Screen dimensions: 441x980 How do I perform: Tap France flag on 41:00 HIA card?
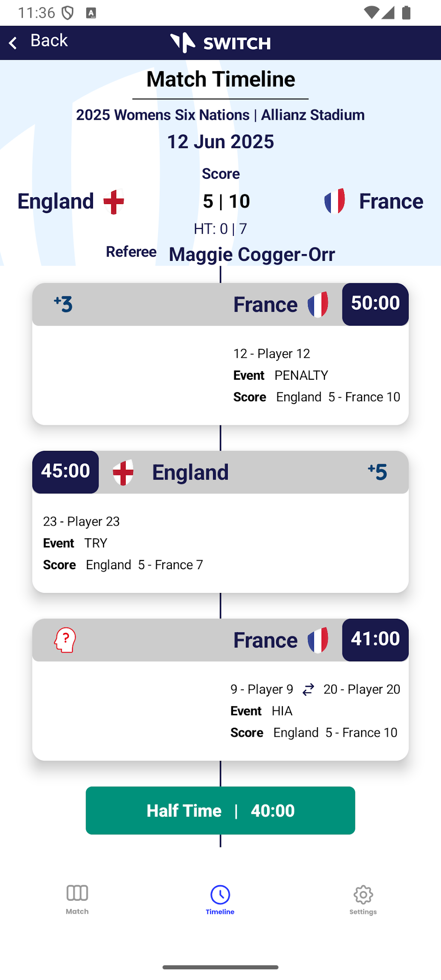pyautogui.click(x=318, y=640)
